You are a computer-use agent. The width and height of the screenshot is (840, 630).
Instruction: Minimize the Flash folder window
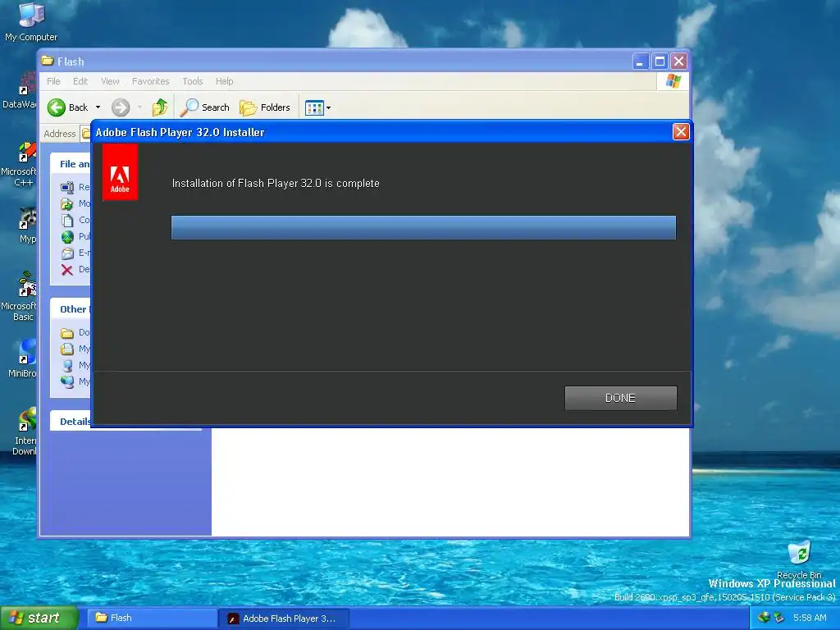tap(640, 61)
